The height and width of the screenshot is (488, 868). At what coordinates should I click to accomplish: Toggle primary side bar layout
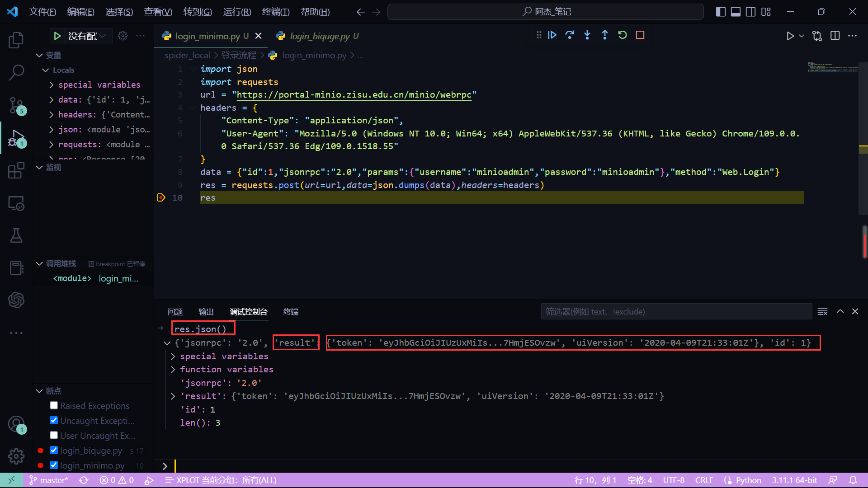pyautogui.click(x=721, y=12)
